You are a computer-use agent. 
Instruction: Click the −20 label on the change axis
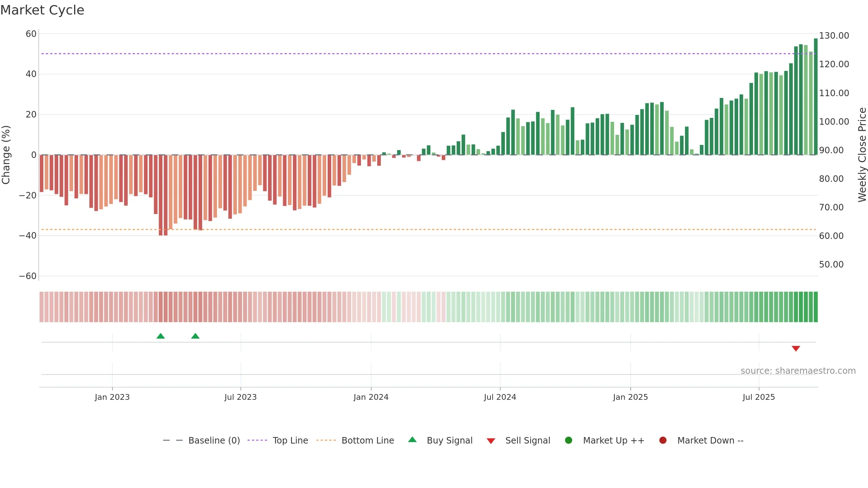pos(28,196)
